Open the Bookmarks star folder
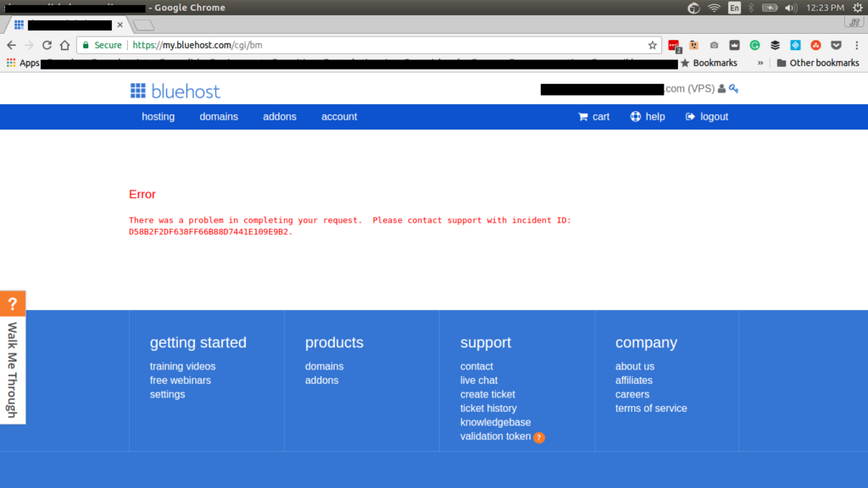This screenshot has height=488, width=868. [x=709, y=63]
